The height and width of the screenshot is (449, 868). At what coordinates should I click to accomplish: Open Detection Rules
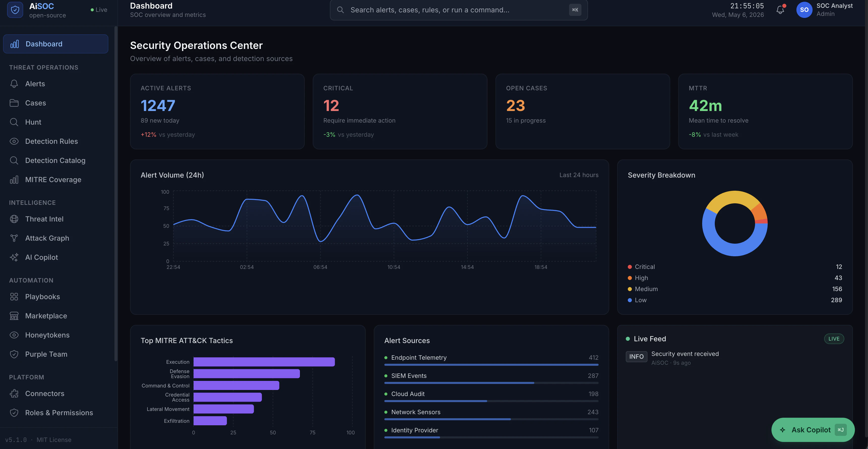(x=56, y=141)
